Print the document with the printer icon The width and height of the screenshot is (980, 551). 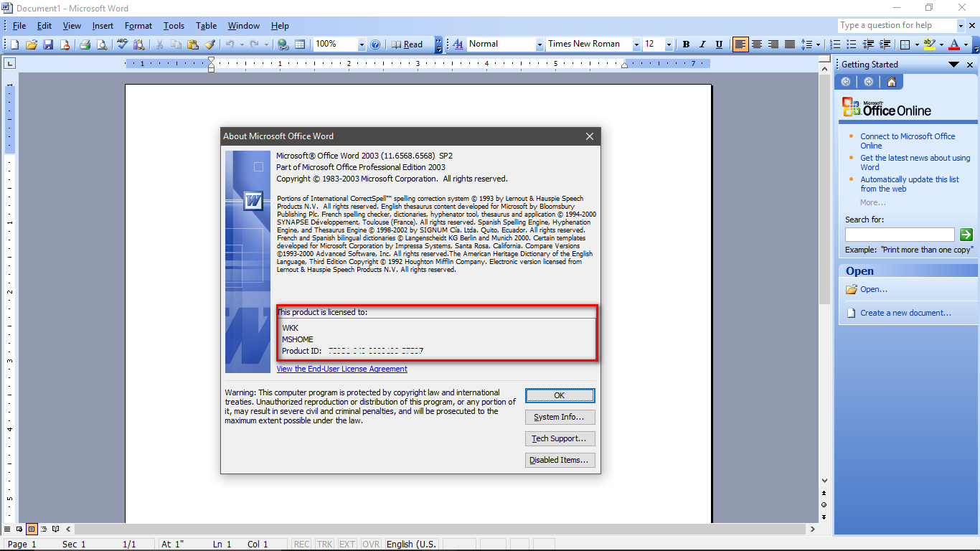tap(85, 44)
